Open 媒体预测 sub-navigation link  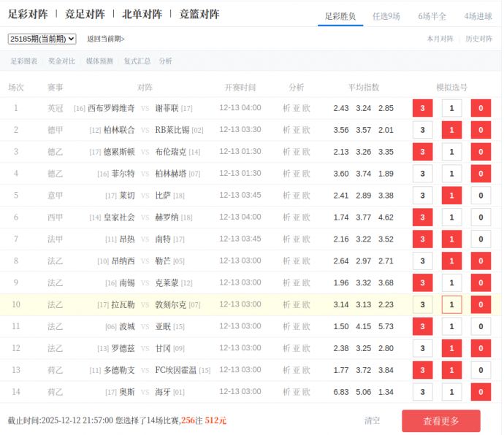[99, 61]
